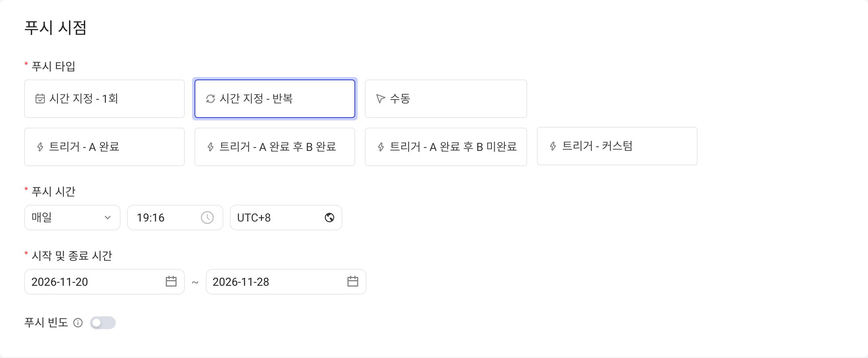Click the repeat icon on 시간 지정 - 반복
This screenshot has height=358, width=868.
tap(211, 99)
